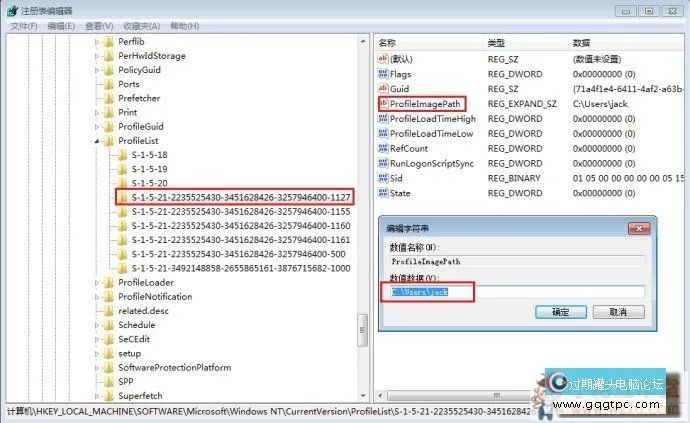This screenshot has width=690, height=423.
Task: Open the 收藏夹(A) menu
Action: (142, 26)
